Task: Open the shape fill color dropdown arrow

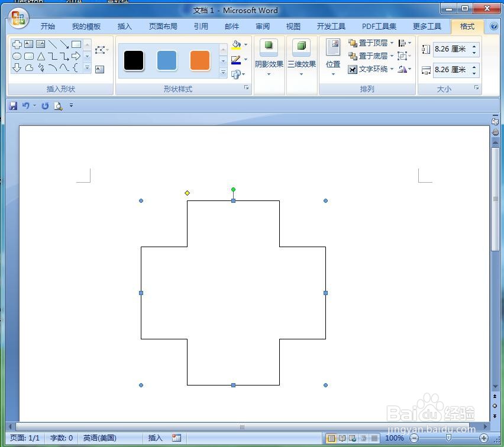Action: pyautogui.click(x=246, y=45)
